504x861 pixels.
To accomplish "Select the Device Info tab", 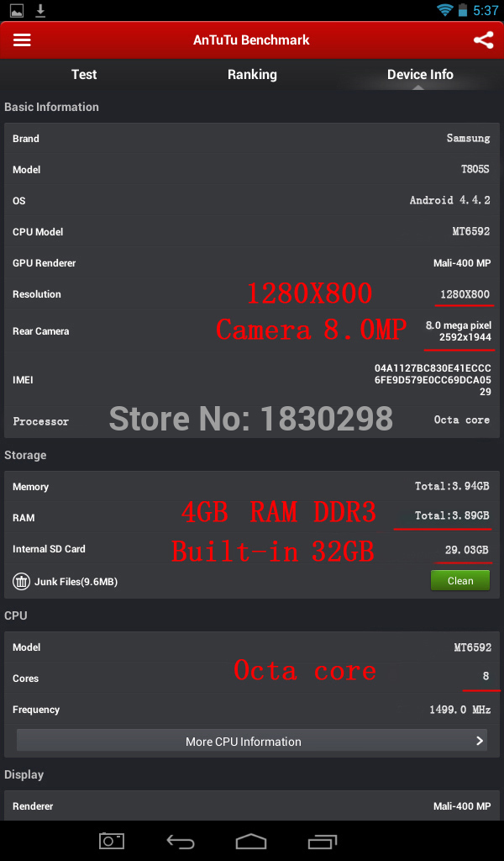I will pyautogui.click(x=420, y=75).
